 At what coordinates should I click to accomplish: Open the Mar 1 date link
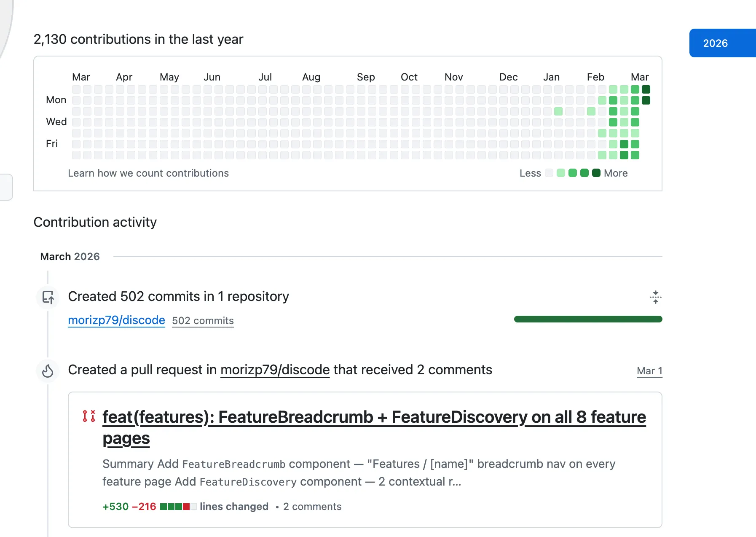(x=649, y=371)
